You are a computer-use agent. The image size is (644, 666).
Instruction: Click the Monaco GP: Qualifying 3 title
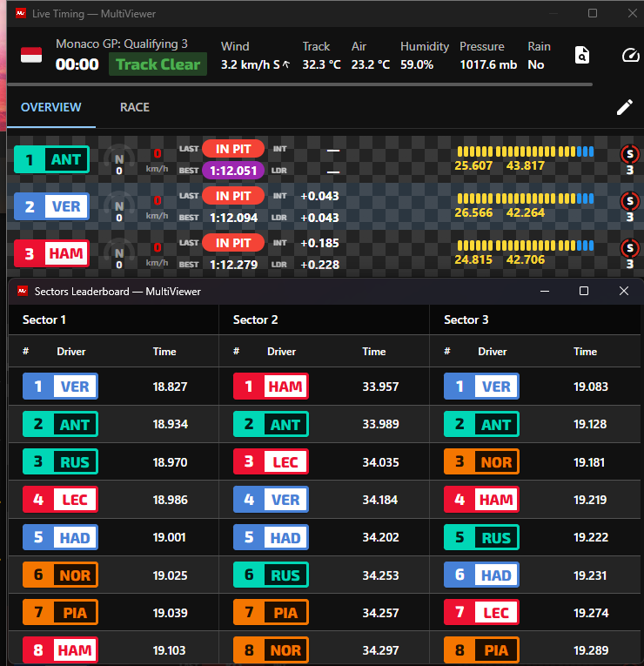[122, 44]
